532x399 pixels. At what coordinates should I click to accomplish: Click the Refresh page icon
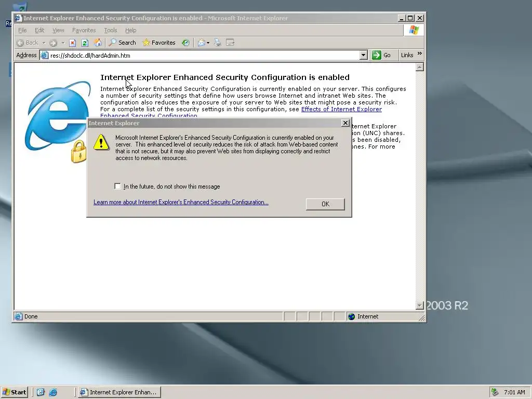click(x=85, y=43)
